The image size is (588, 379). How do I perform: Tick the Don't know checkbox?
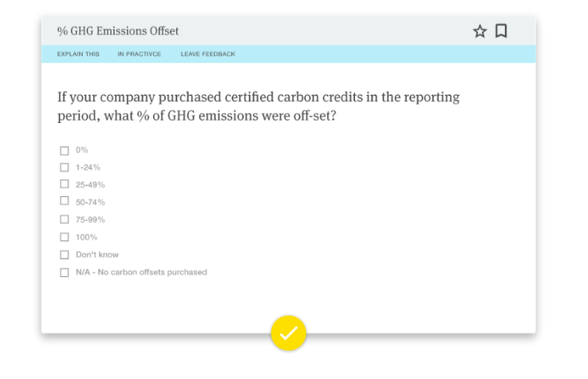[65, 255]
